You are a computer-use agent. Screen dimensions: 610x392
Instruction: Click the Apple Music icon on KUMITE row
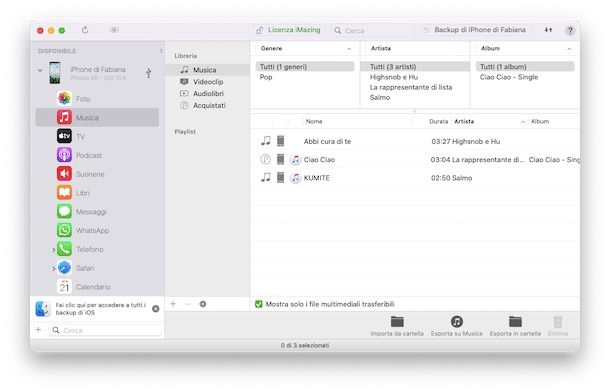point(296,178)
